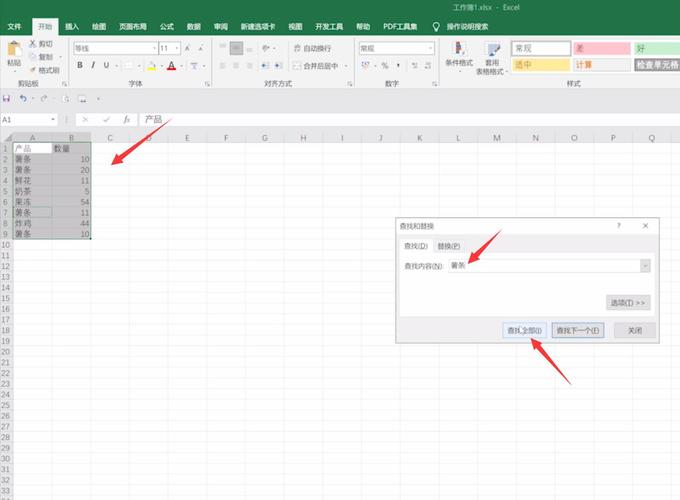Viewport: 680px width, 500px height.
Task: Apply the yellow fill color bucket
Action: coord(152,66)
